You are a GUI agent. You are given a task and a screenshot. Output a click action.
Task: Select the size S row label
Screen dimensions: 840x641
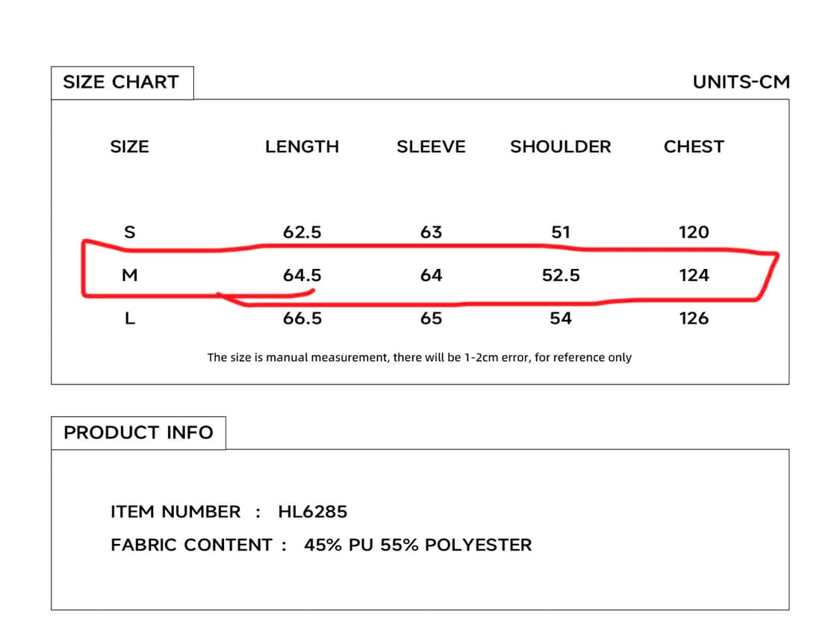tap(129, 232)
